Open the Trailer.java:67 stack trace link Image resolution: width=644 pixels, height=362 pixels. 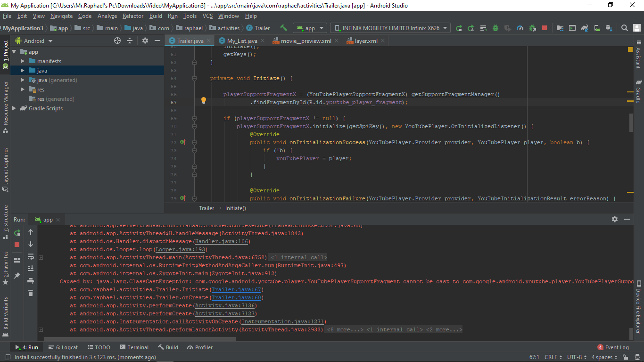coord(236,290)
